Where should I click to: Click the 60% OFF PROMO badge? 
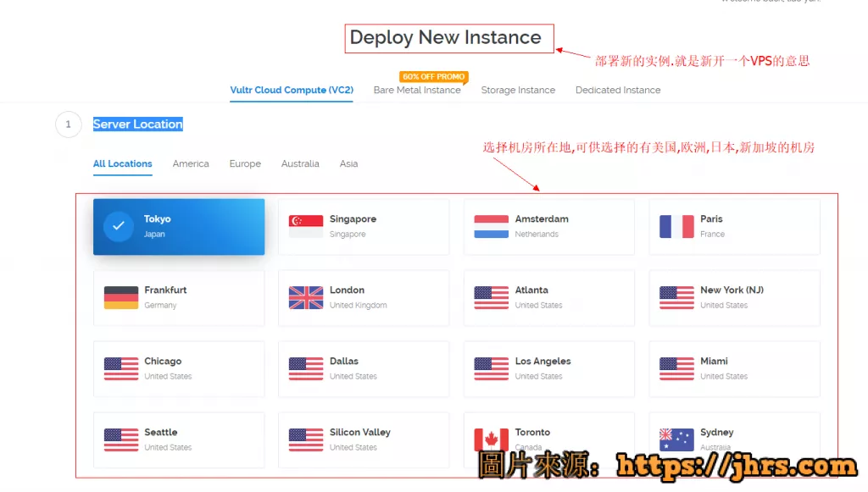[433, 77]
